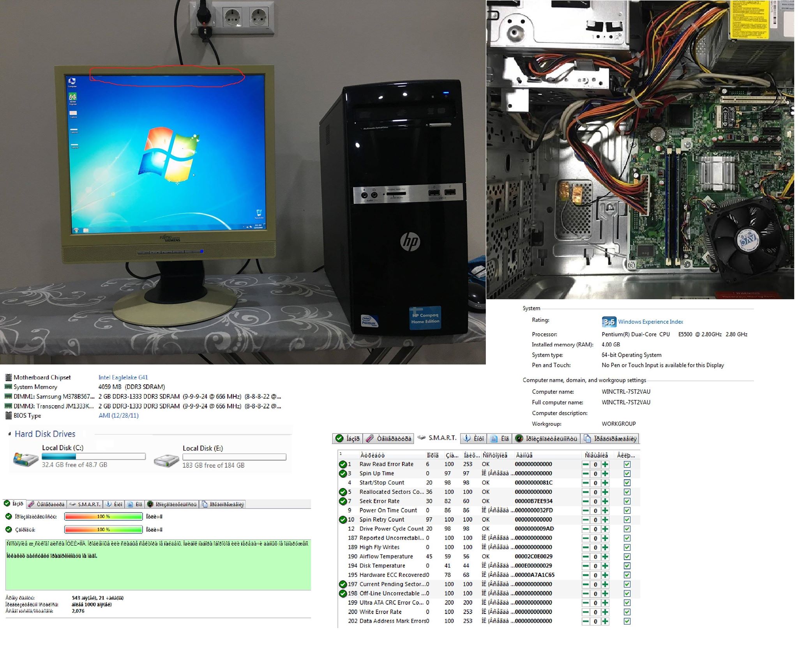Click green check icon beside Raw Read Error Rate

pyautogui.click(x=343, y=464)
